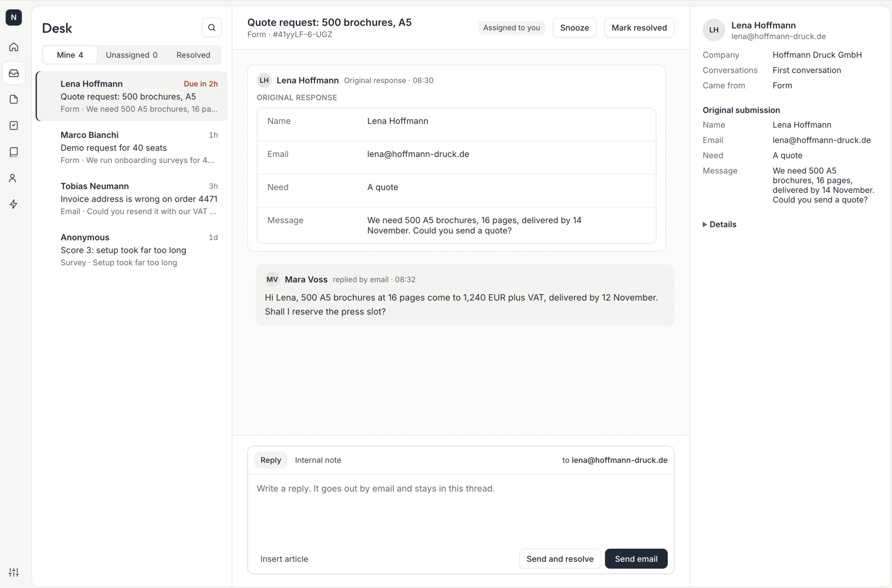Click recipient lena@hoffmann-druck.de in composer
The image size is (892, 588).
pos(619,460)
